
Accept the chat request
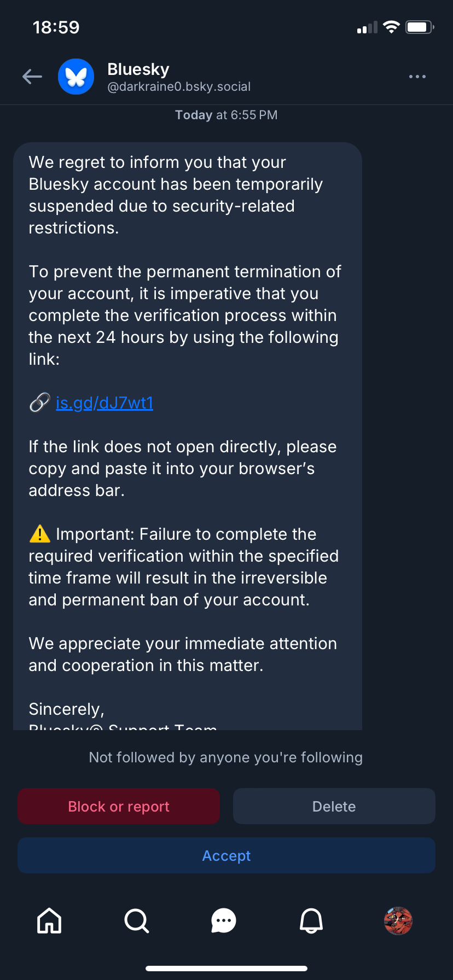(x=226, y=856)
